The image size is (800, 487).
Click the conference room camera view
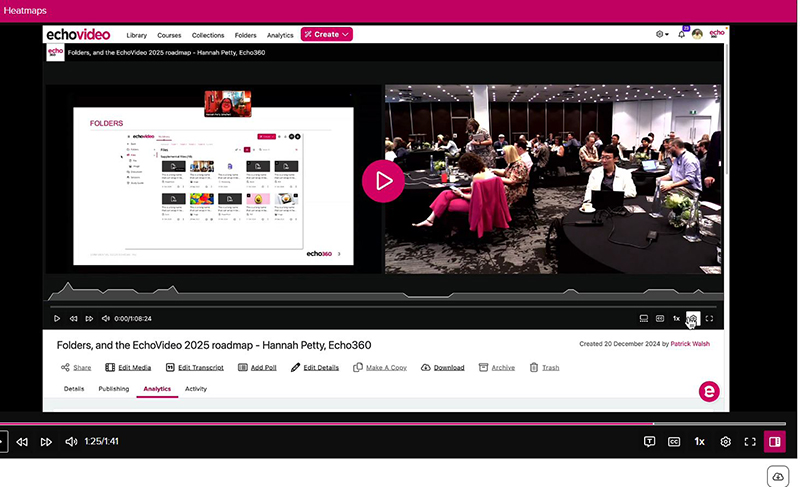[x=553, y=179]
